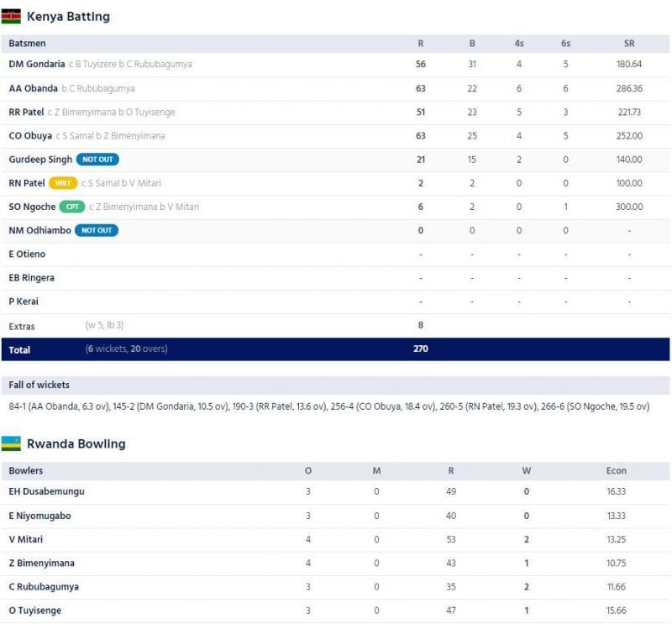Viewport: 672px width, 624px height.
Task: Click the SR column header in batting
Action: tap(629, 43)
